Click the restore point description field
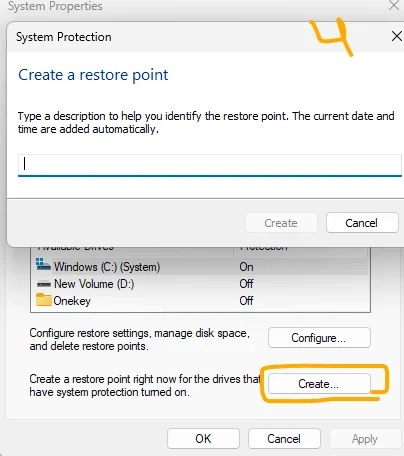The image size is (404, 456). (210, 165)
